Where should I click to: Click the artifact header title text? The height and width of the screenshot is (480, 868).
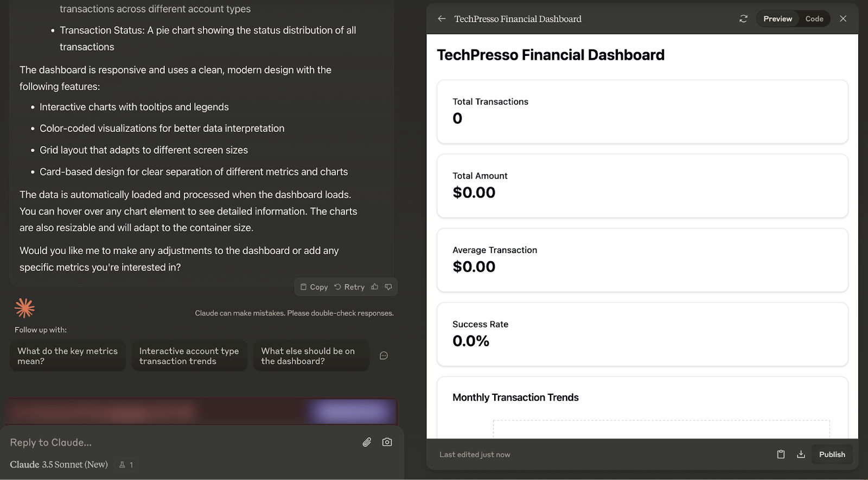518,19
